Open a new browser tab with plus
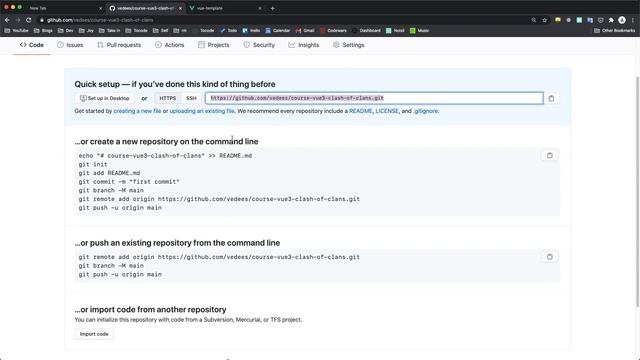Image resolution: width=640 pixels, height=360 pixels. (x=272, y=8)
